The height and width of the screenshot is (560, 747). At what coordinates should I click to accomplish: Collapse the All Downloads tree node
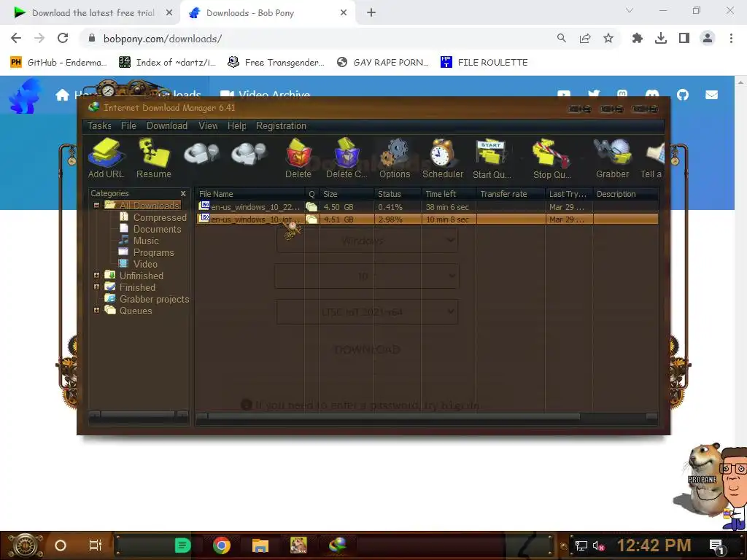click(x=96, y=205)
